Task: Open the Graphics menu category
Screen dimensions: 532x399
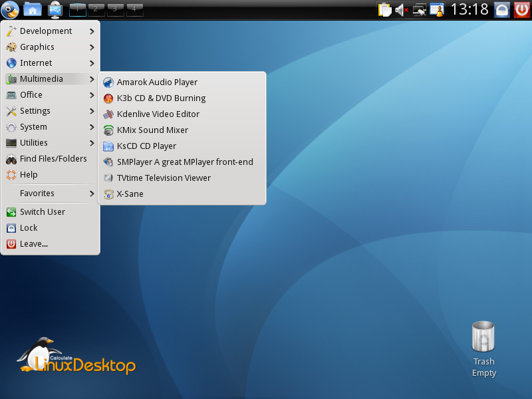Action: [51, 47]
